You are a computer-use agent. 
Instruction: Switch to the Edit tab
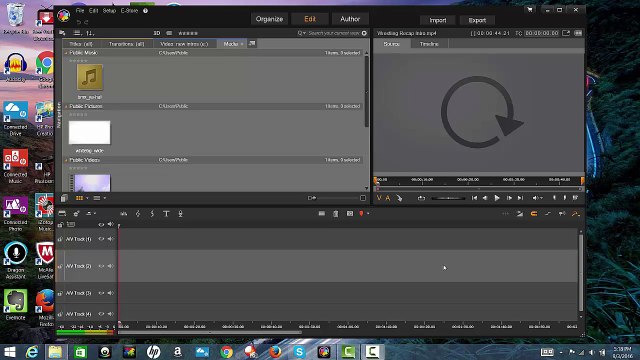pyautogui.click(x=310, y=19)
